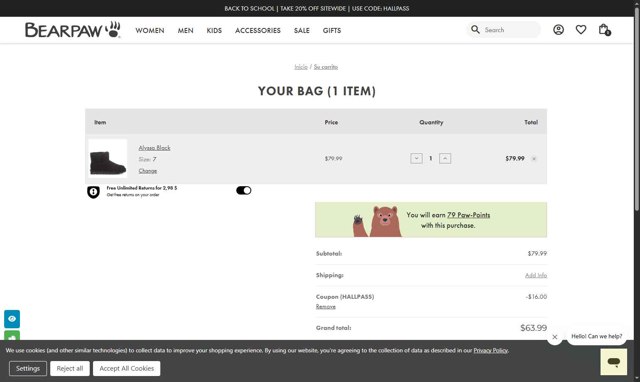Click the coupon discount -$16.00

[536, 297]
